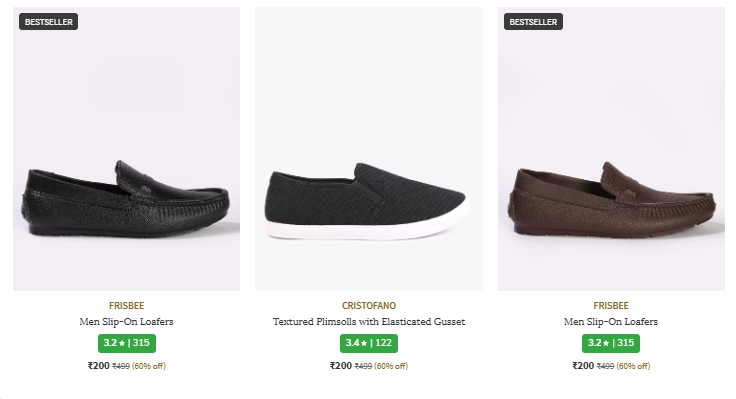Screen dimensions: 736x399
Task: Open the Cristofano black plimsoll product image
Action: (369, 149)
